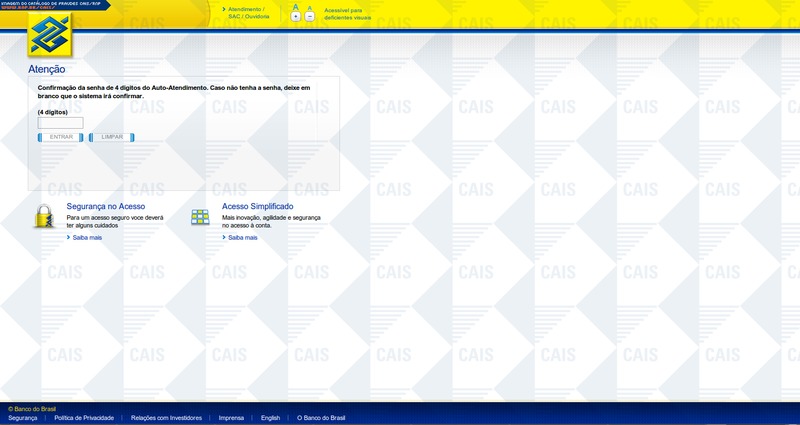Open Relações com Investidores footer link

click(x=167, y=418)
